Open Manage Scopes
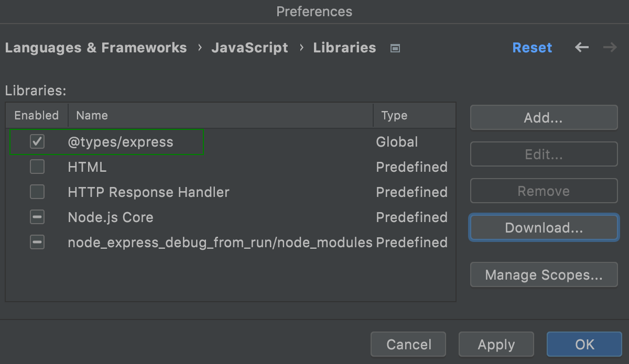This screenshot has width=629, height=364. 544,274
